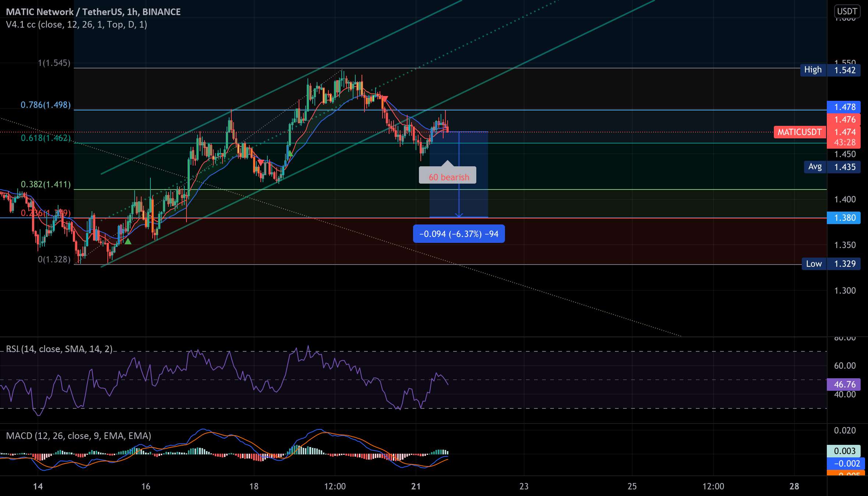This screenshot has width=868, height=496.
Task: Click the blue measure arrowhead at 1.380
Action: point(459,215)
